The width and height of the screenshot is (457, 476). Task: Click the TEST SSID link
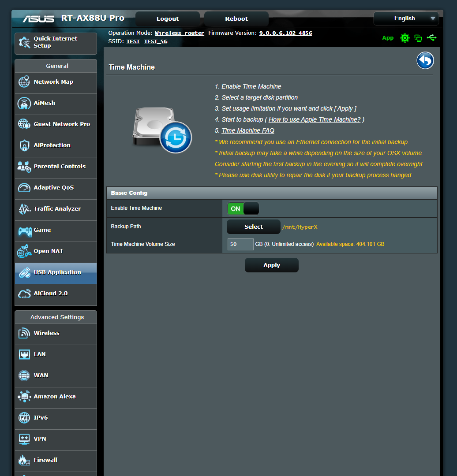[133, 41]
